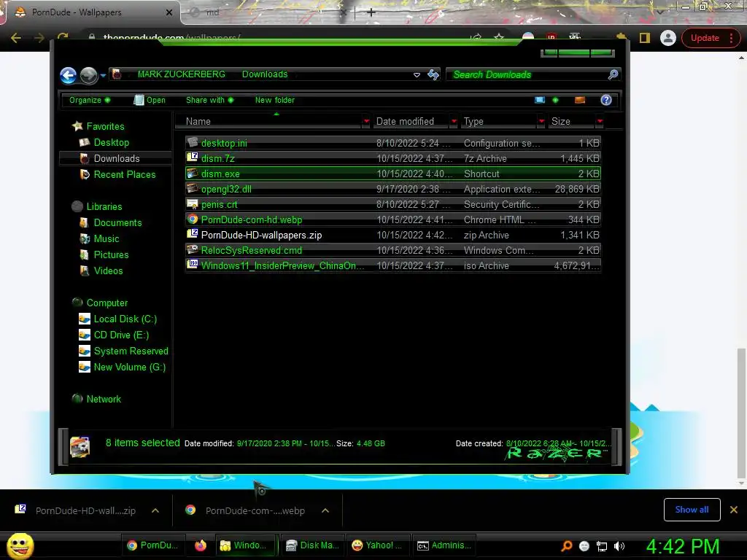Open the Pictures library
The image size is (747, 560).
[x=104, y=254]
